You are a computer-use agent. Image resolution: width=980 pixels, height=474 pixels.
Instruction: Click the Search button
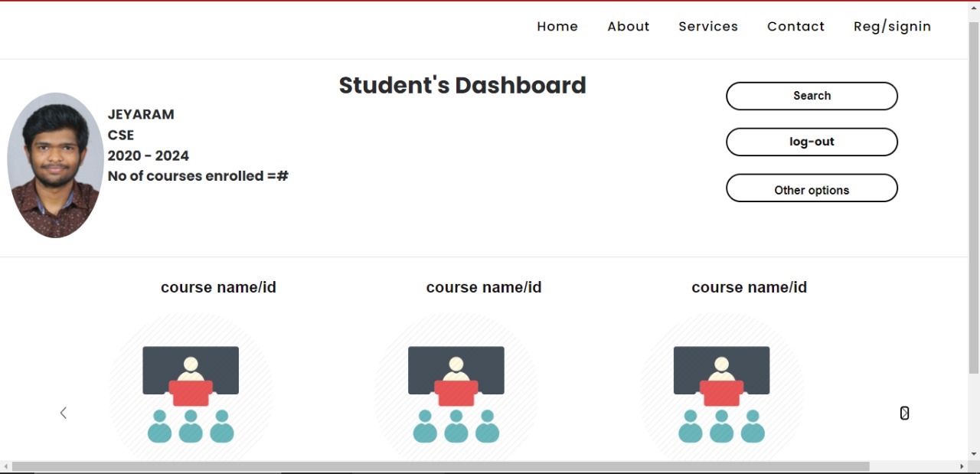coord(812,96)
